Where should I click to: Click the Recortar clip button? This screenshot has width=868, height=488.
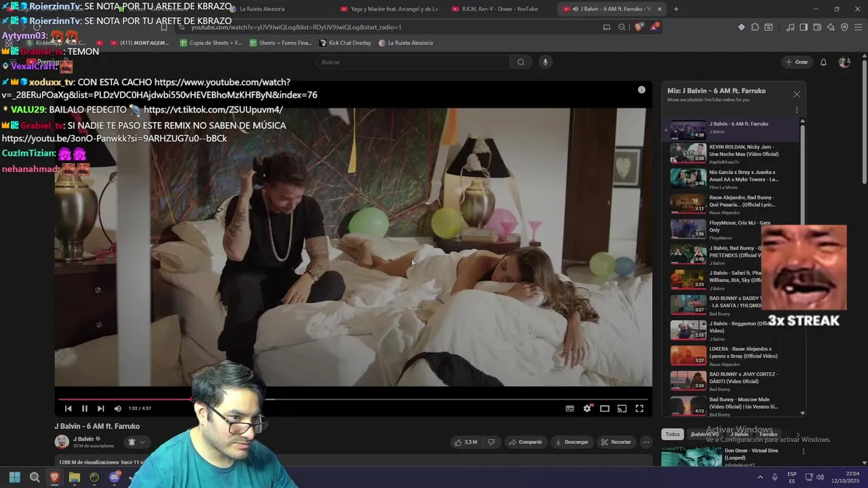point(616,442)
